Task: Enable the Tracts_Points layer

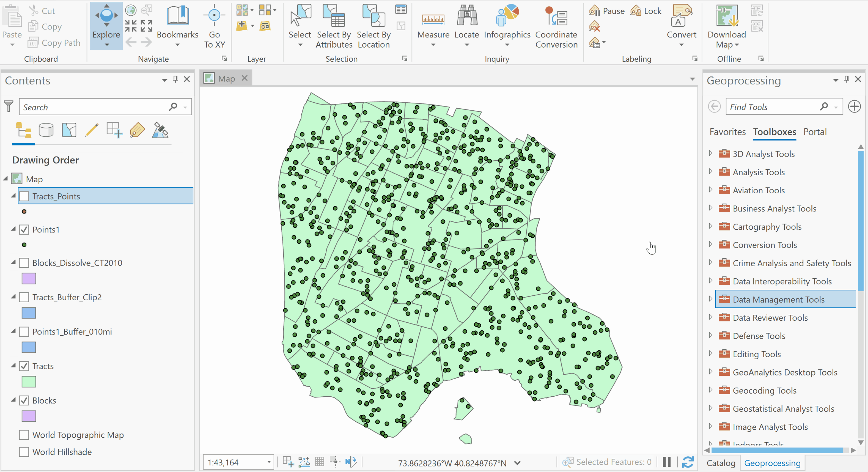Action: click(x=24, y=196)
